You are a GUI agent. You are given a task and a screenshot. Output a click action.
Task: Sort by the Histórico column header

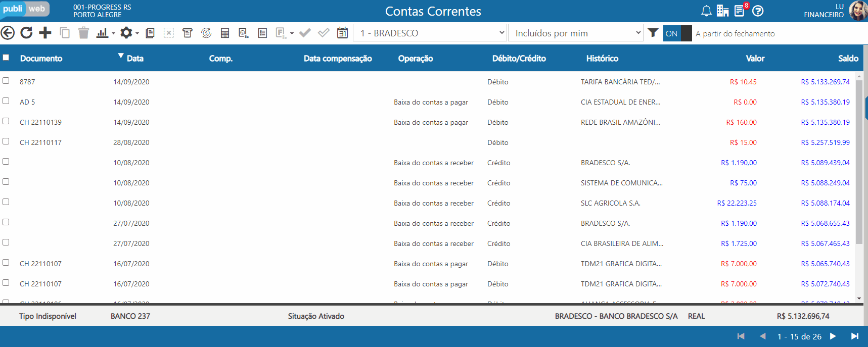[x=602, y=59]
